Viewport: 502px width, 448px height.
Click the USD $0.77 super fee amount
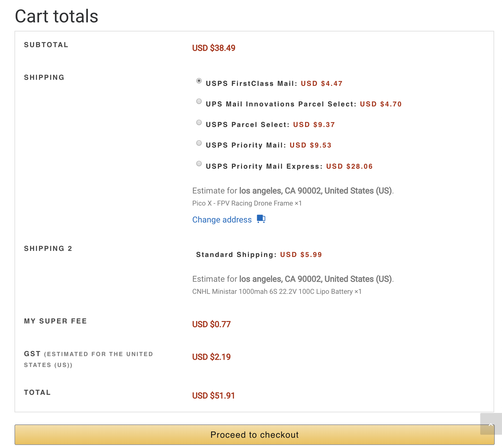211,324
